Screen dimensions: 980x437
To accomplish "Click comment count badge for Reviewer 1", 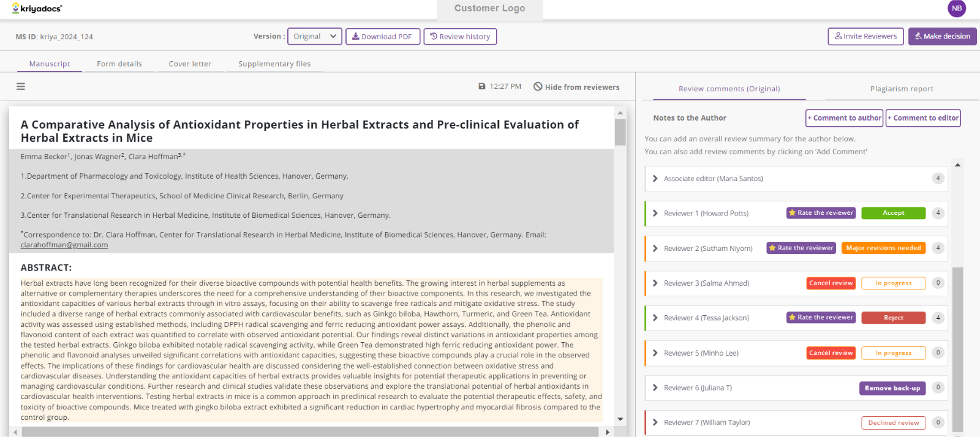I will (938, 213).
